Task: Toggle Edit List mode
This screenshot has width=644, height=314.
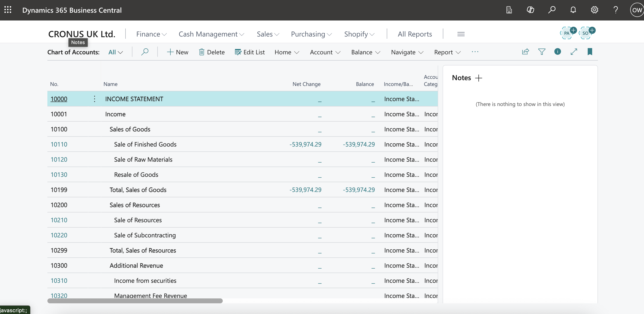Action: tap(249, 52)
